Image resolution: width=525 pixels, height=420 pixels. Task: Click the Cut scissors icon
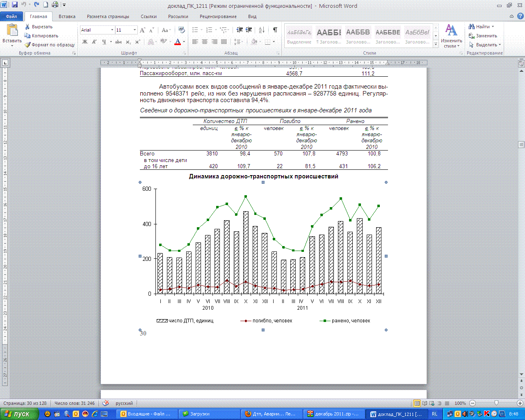pyautogui.click(x=27, y=27)
